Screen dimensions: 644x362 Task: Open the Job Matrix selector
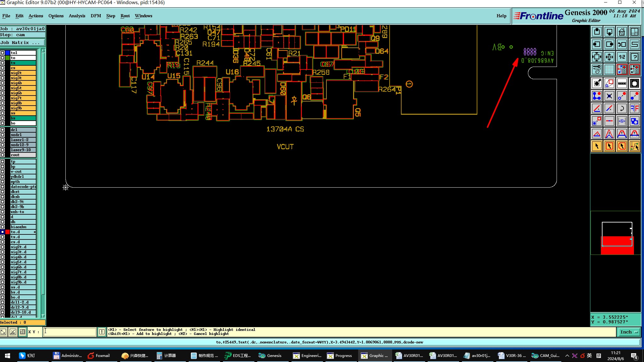point(22,42)
